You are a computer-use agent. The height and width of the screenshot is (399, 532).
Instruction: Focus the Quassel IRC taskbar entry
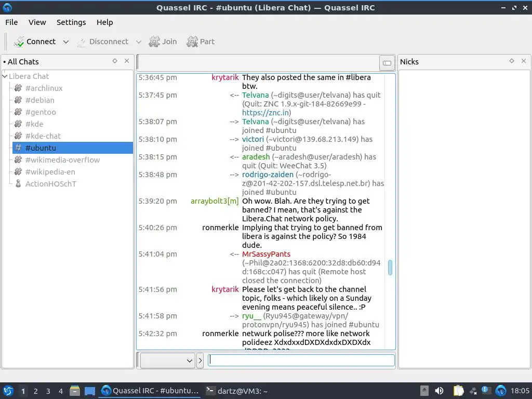point(150,391)
